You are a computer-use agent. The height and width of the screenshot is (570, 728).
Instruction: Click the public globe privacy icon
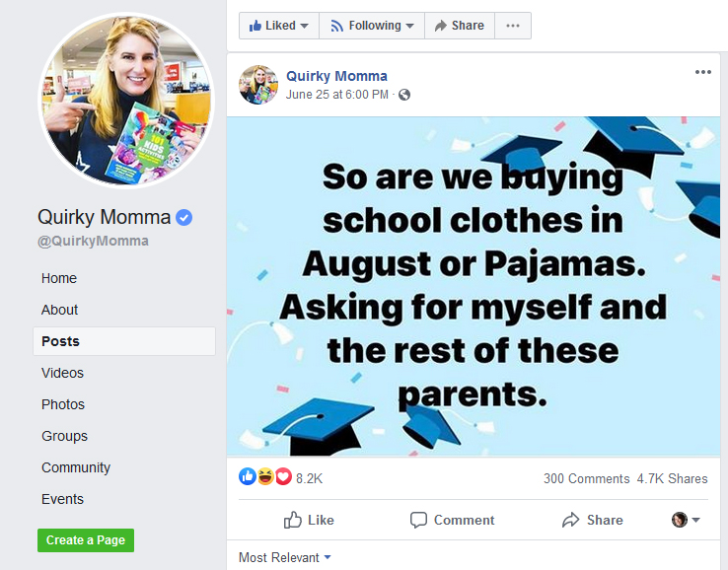[404, 96]
